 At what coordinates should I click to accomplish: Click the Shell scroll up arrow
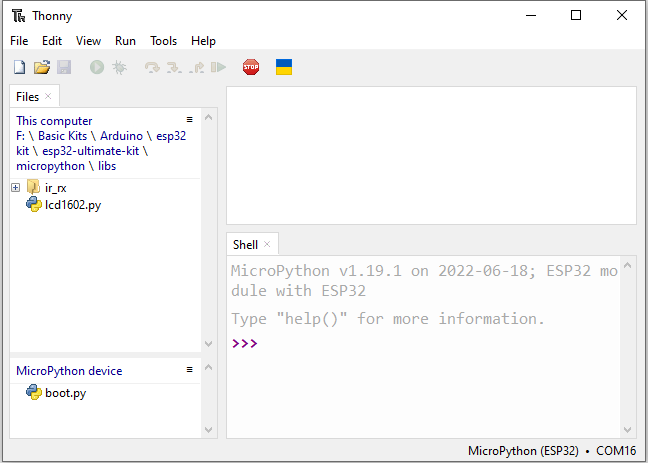627,265
